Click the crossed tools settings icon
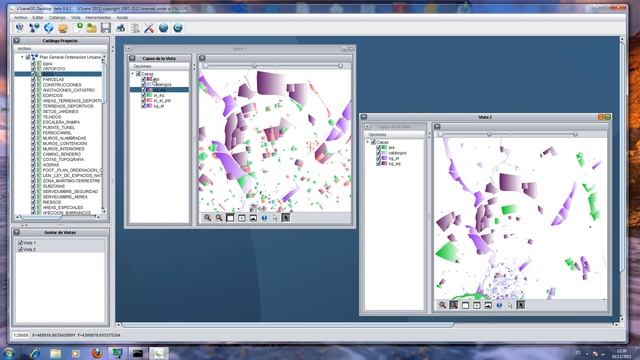 pyautogui.click(x=149, y=28)
